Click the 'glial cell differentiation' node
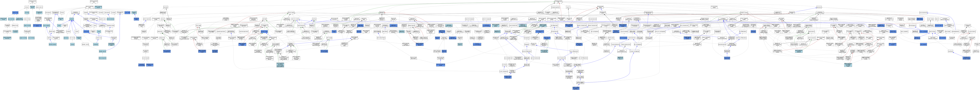This screenshot has width=980, height=90. tap(527, 51)
